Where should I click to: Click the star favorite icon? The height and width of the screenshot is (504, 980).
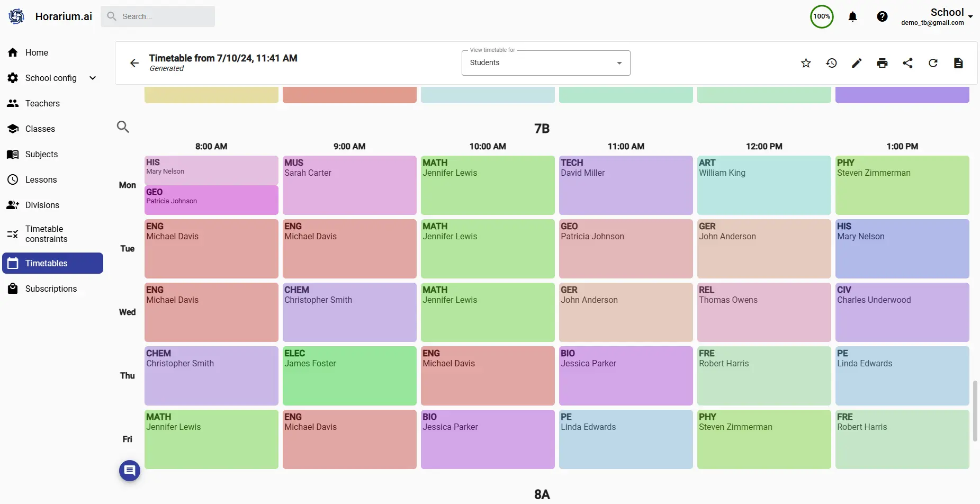[x=806, y=63]
